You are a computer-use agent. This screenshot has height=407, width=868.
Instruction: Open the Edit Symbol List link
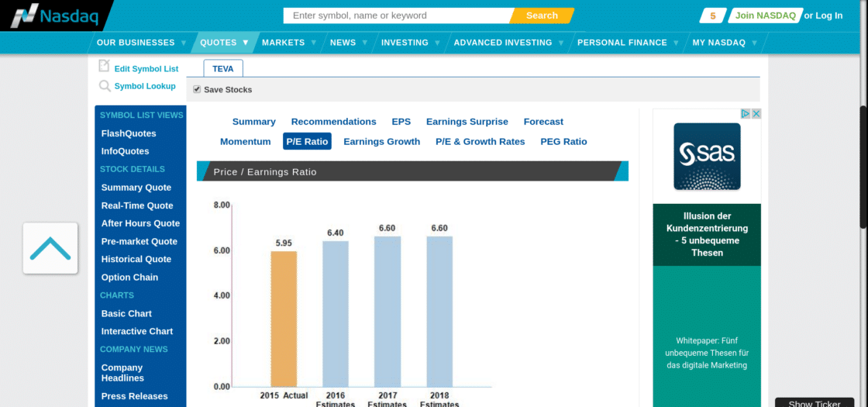146,69
